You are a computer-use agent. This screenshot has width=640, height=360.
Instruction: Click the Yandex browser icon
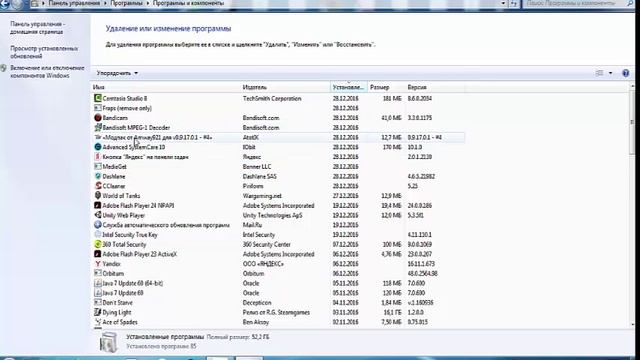point(98,264)
